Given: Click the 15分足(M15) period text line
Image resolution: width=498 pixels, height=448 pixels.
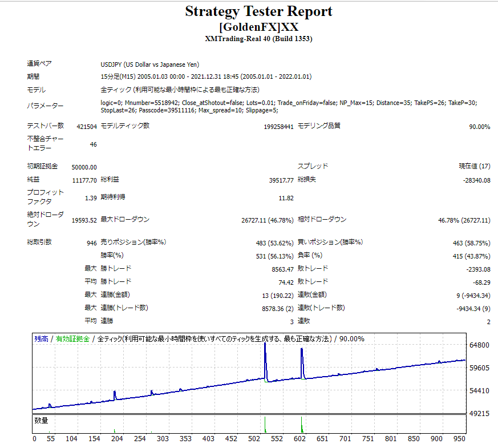Looking at the screenshot, I should [206, 76].
